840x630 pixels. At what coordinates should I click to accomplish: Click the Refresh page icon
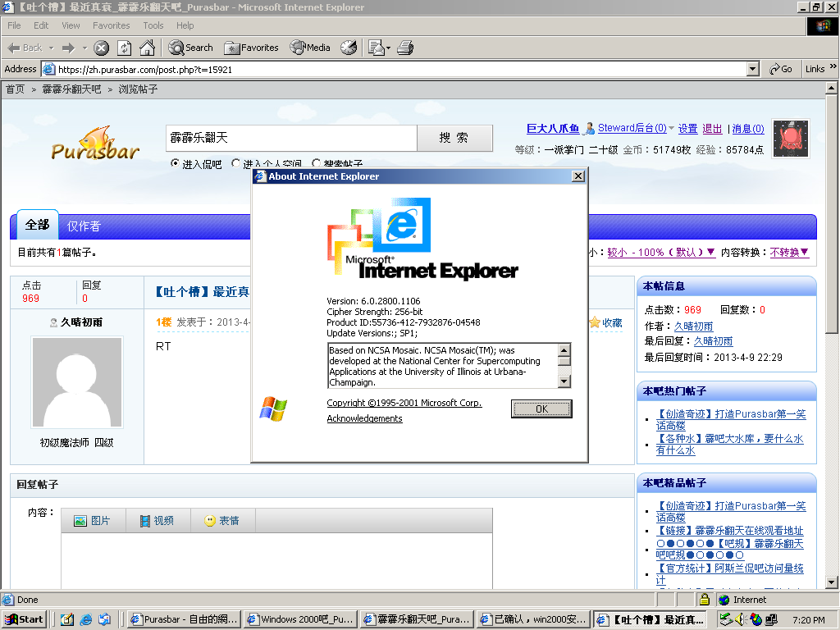(124, 48)
